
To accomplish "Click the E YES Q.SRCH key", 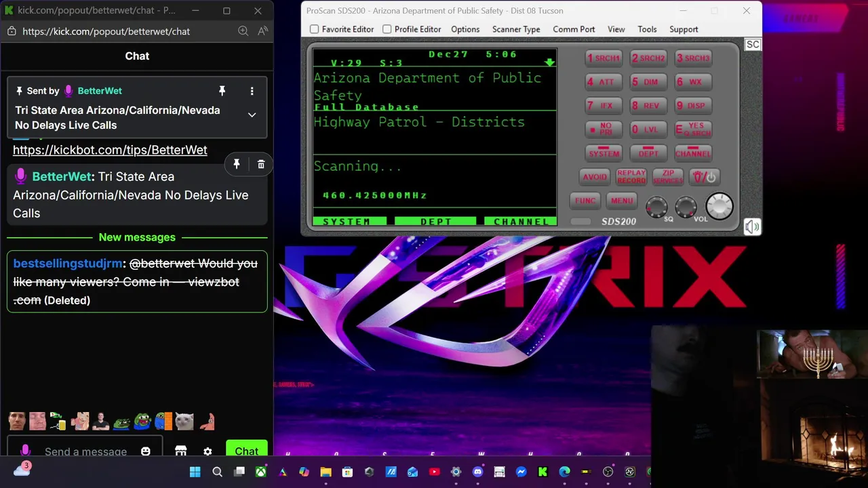I will (693, 129).
